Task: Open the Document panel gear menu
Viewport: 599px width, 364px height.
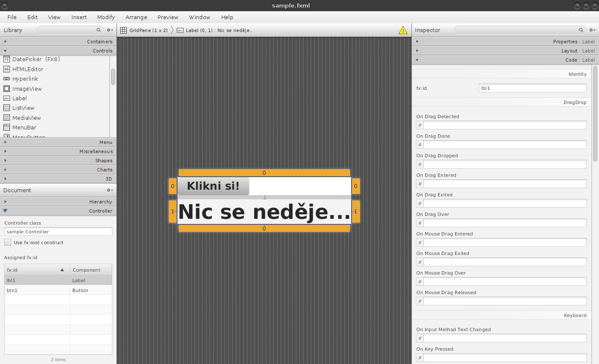Action: (x=109, y=190)
